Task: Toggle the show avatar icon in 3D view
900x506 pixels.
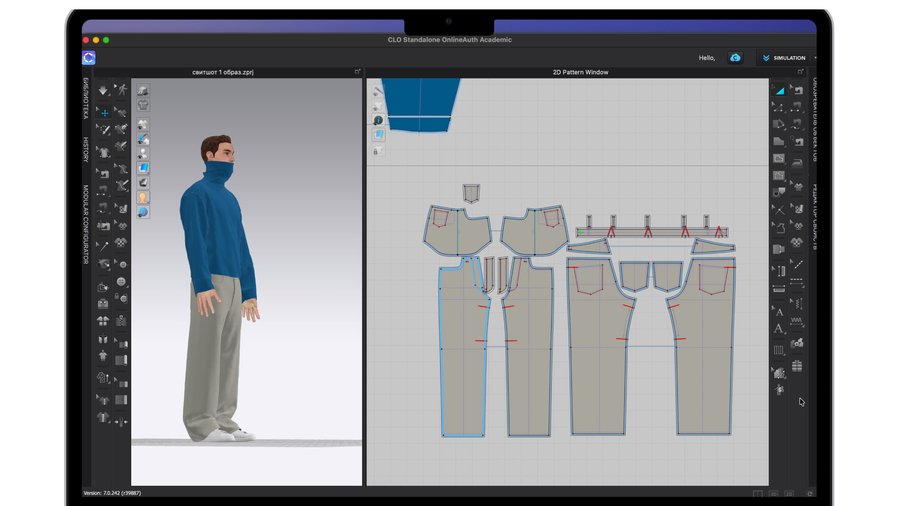Action: click(143, 196)
